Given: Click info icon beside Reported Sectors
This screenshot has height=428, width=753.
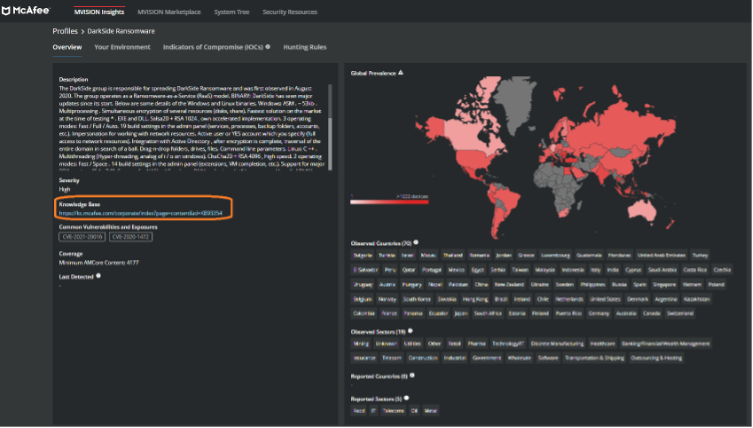Looking at the screenshot, I should click(x=406, y=398).
